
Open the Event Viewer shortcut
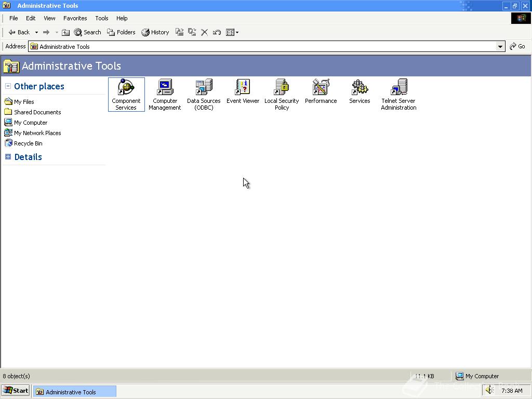point(243,91)
